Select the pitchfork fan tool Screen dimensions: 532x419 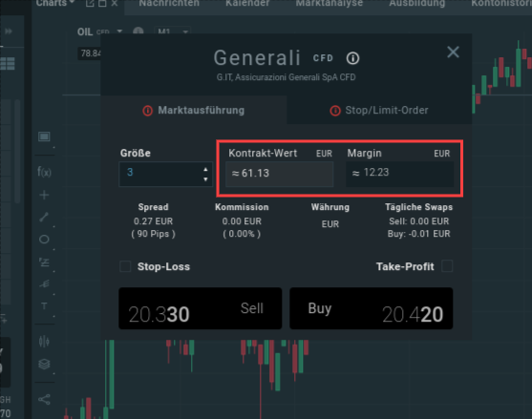(x=44, y=283)
